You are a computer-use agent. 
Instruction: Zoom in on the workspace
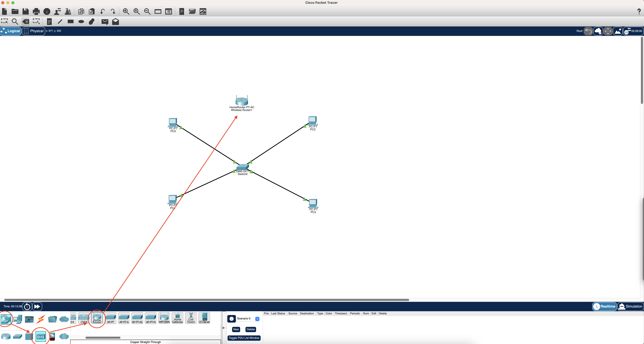click(x=126, y=11)
